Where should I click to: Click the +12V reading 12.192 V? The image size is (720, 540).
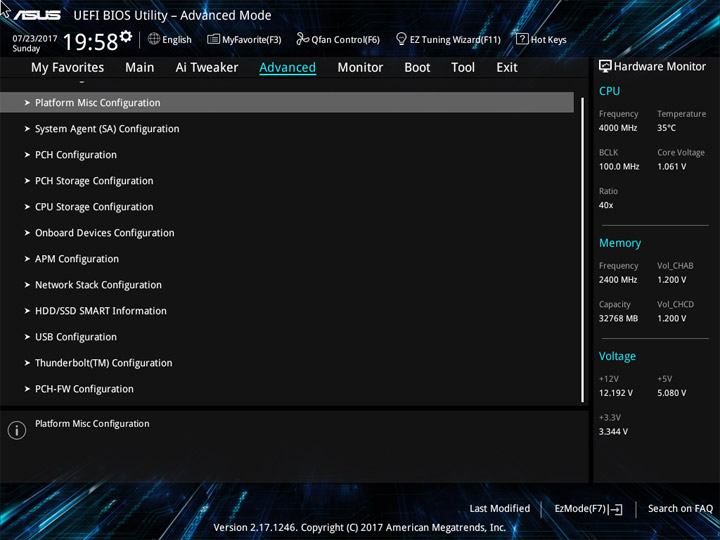point(616,393)
